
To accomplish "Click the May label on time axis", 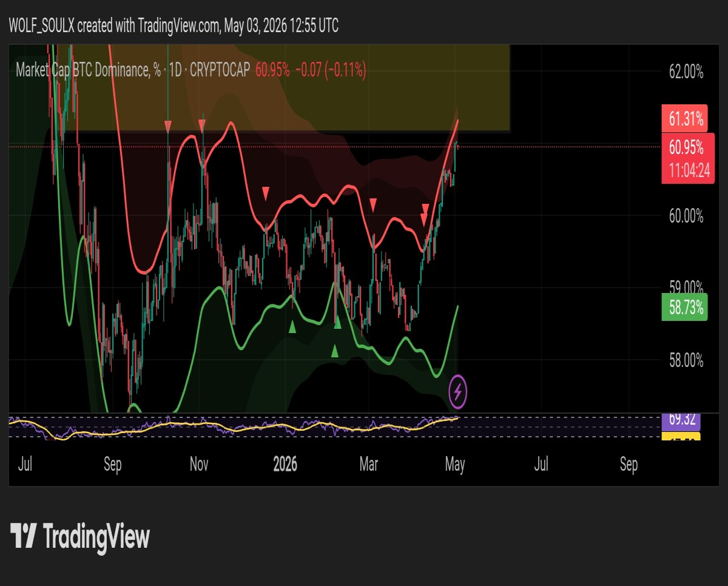I will (x=454, y=465).
